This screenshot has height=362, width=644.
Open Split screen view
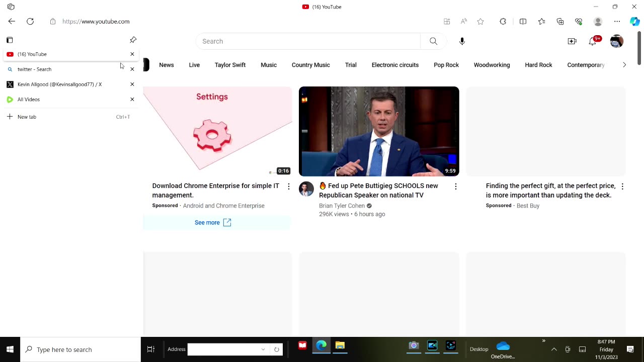point(523,21)
